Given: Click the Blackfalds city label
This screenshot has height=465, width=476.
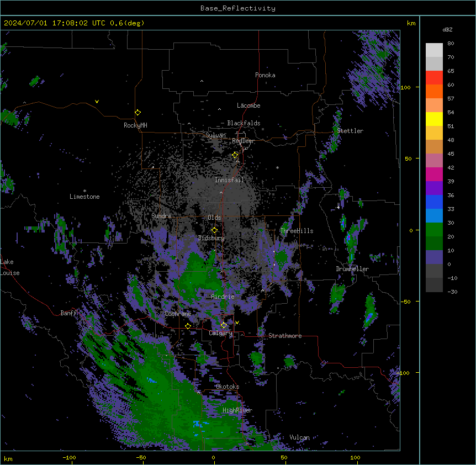Looking at the screenshot, I should tap(244, 123).
